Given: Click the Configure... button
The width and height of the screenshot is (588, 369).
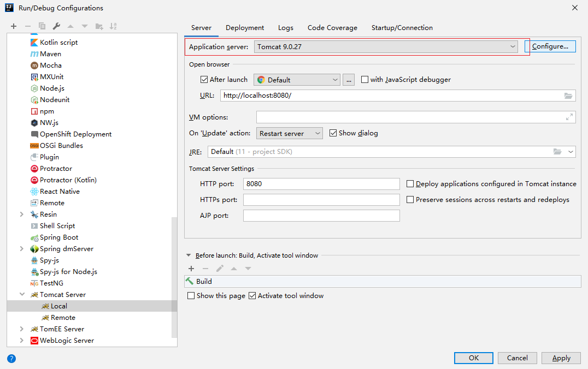Looking at the screenshot, I should tap(550, 46).
